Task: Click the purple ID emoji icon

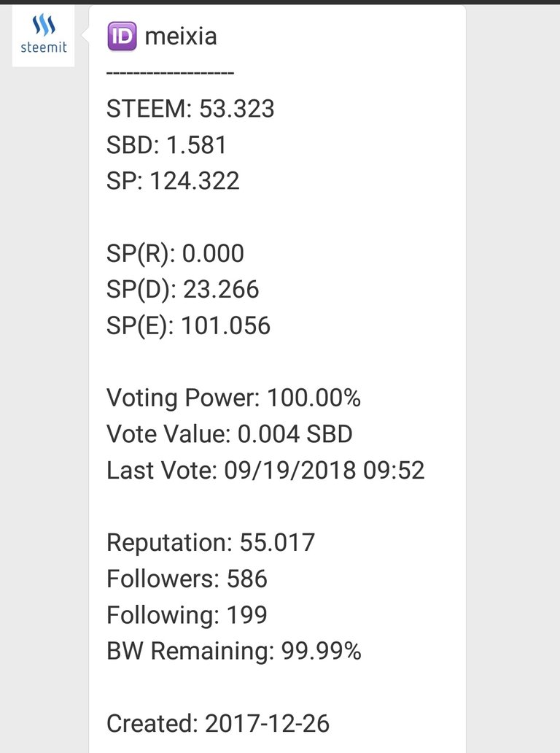Action: coord(122,36)
